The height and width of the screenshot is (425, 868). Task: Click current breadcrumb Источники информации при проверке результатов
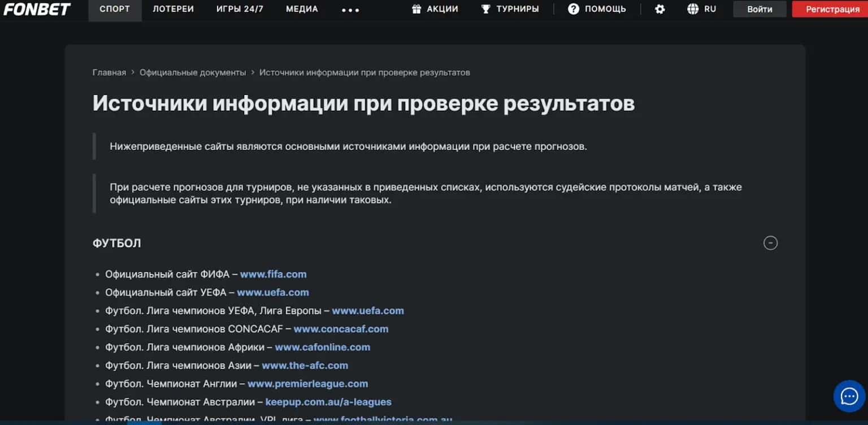pyautogui.click(x=364, y=72)
